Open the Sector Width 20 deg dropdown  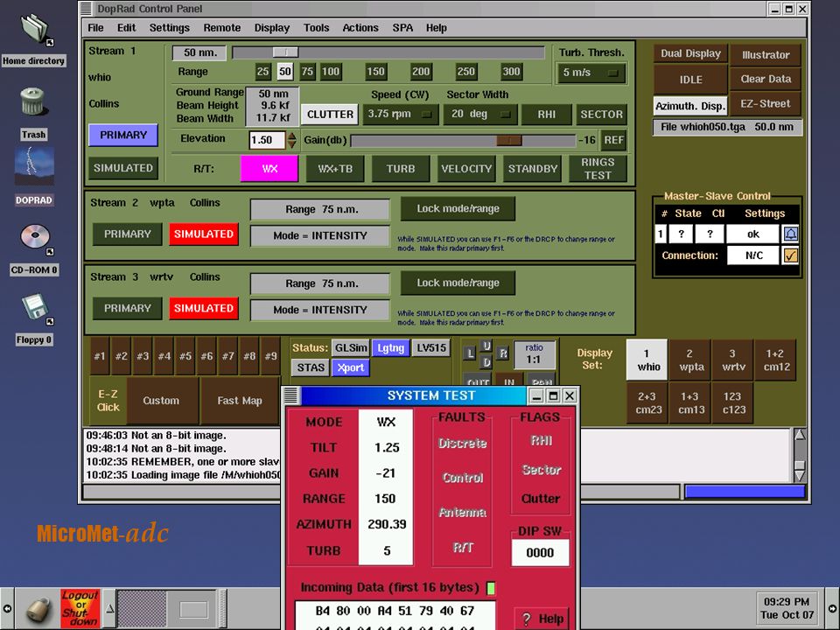pyautogui.click(x=480, y=114)
